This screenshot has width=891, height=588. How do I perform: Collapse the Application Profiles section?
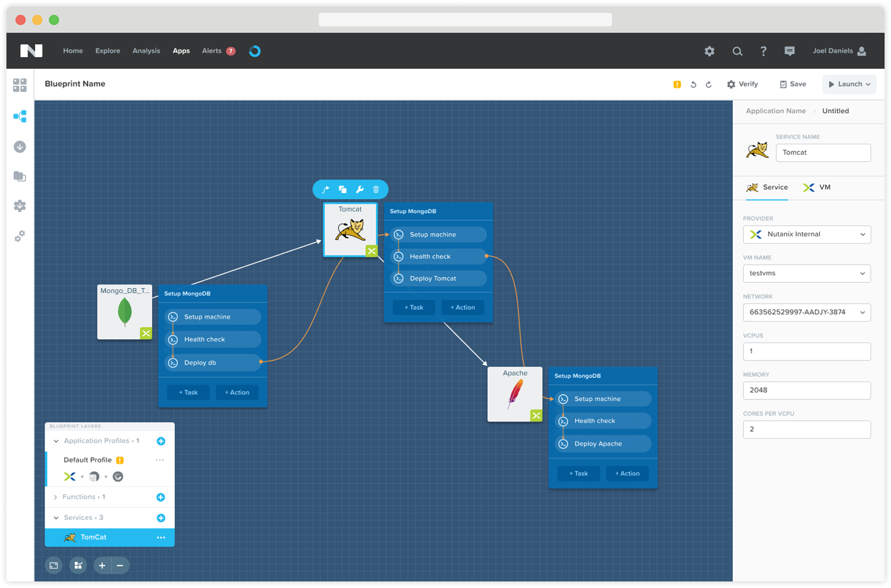56,441
